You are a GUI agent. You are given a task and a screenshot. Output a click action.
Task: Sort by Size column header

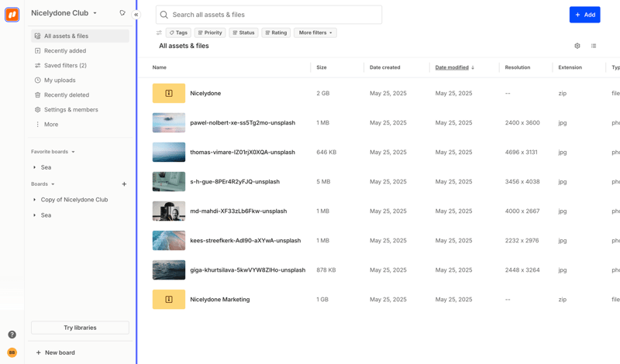point(322,67)
